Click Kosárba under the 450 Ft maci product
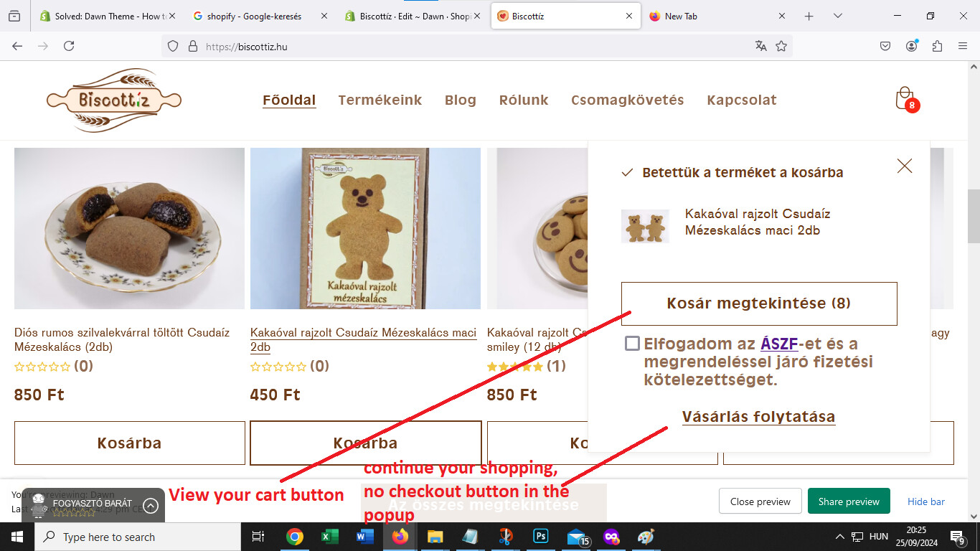980x551 pixels. (x=366, y=443)
